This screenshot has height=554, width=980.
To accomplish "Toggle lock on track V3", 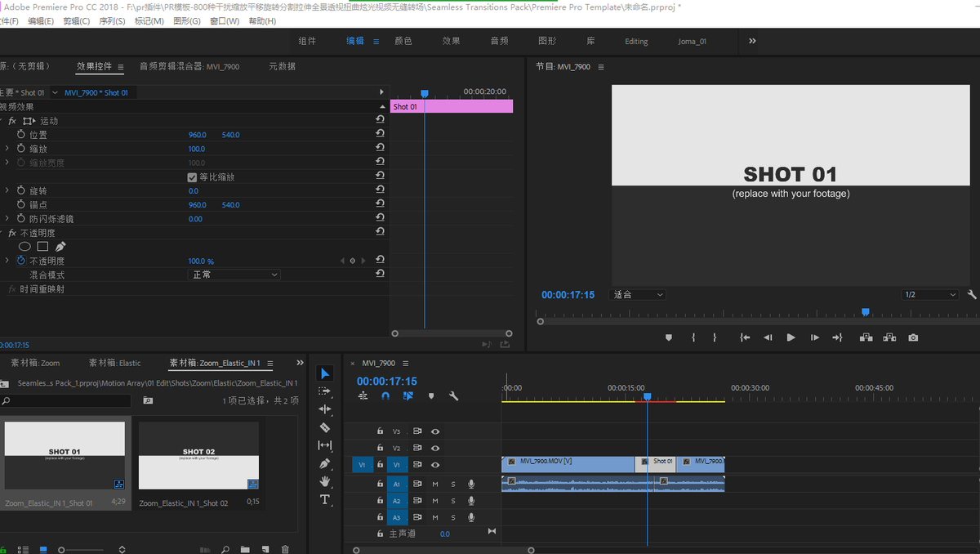I will pyautogui.click(x=380, y=431).
